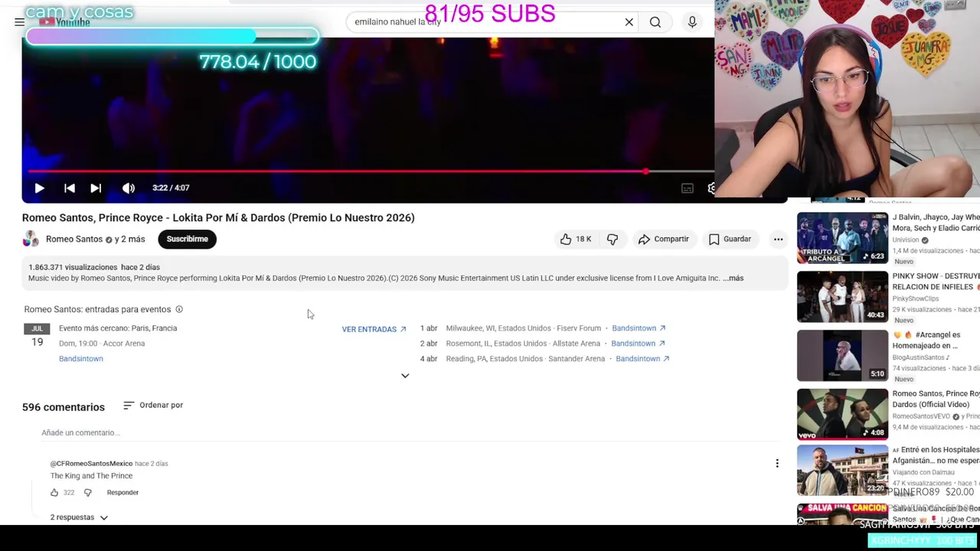Open the Dardos Official Video thumbnail

coord(842,414)
